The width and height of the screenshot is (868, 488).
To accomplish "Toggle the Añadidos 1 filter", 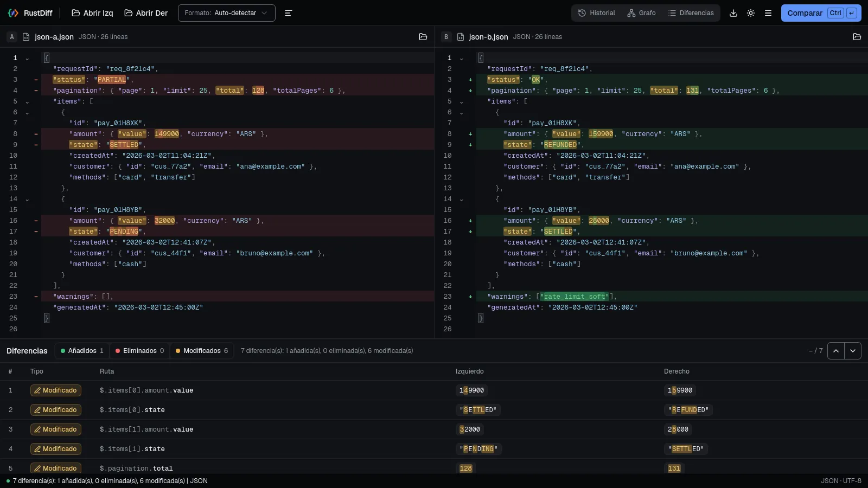I will click(82, 351).
